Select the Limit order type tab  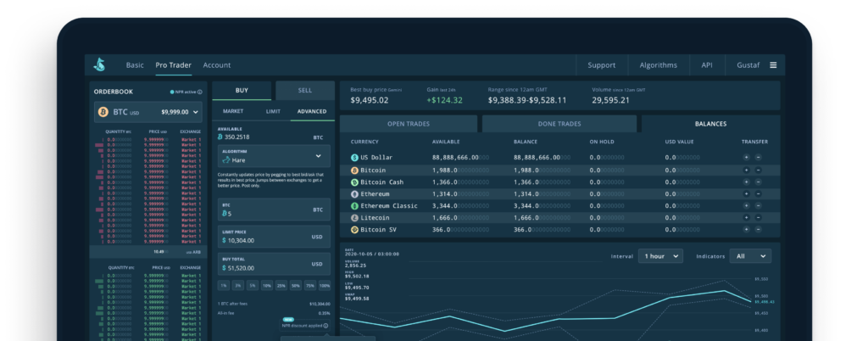pyautogui.click(x=273, y=111)
